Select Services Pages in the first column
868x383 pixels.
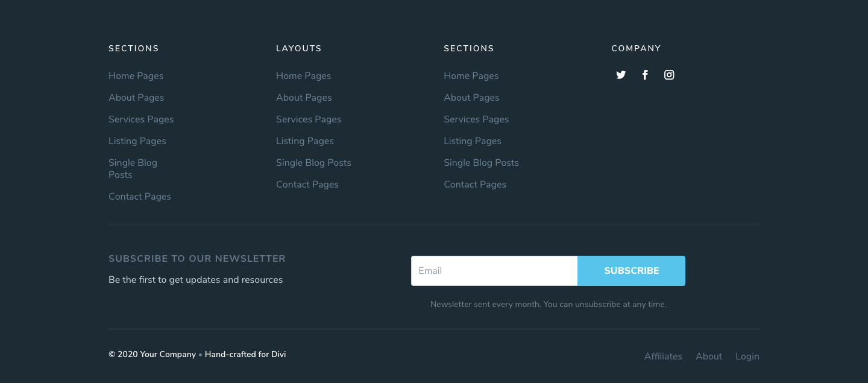click(141, 119)
